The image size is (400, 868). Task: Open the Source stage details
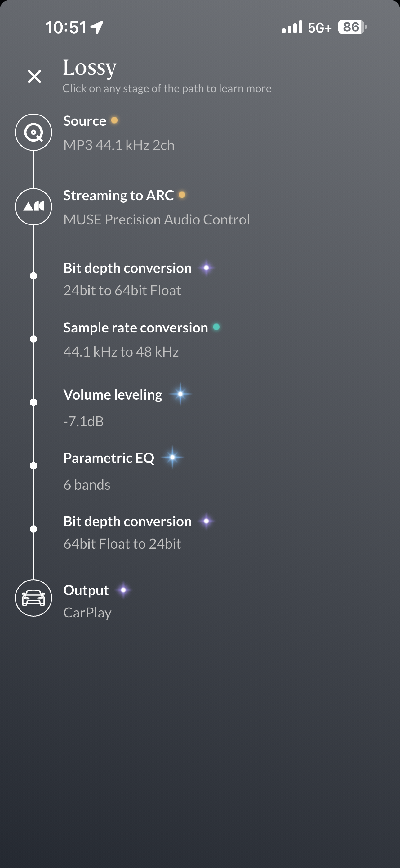click(85, 121)
